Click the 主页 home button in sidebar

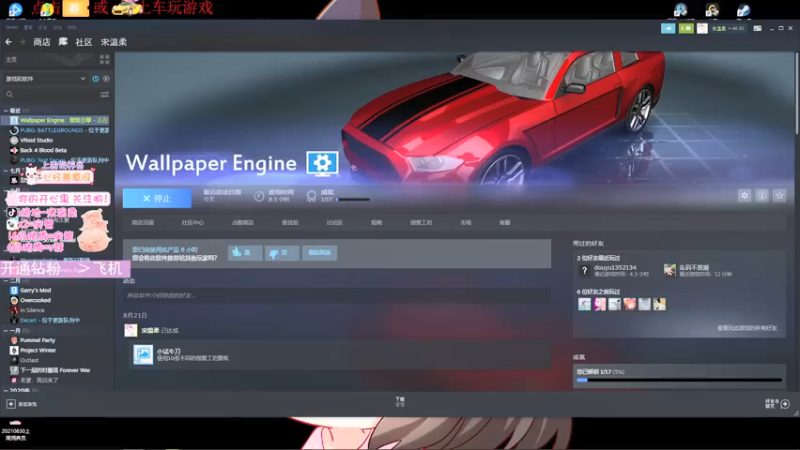pyautogui.click(x=11, y=60)
